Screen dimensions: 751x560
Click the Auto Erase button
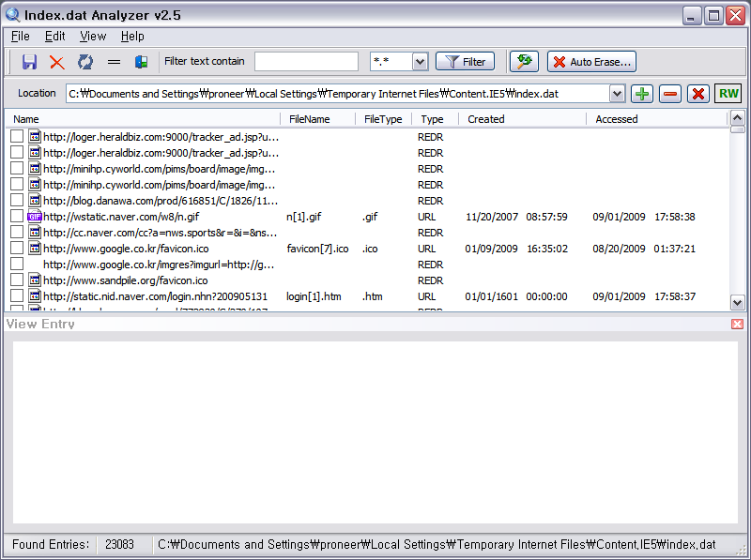click(x=591, y=61)
